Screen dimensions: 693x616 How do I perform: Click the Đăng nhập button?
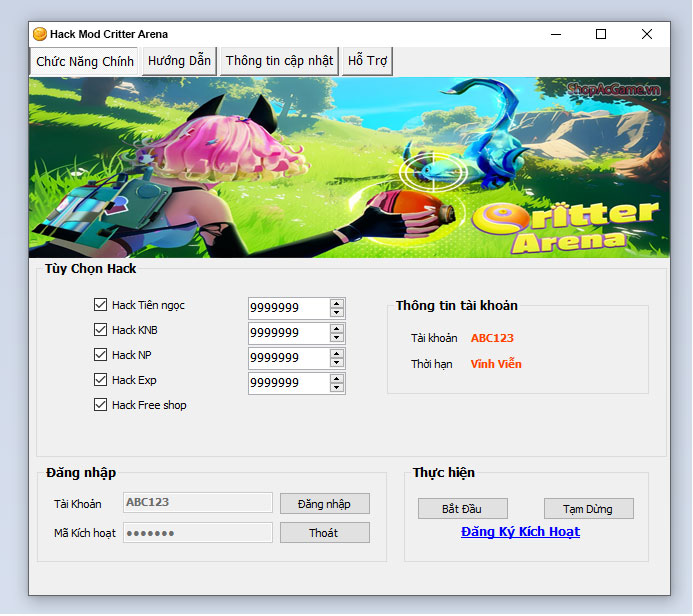(x=325, y=504)
